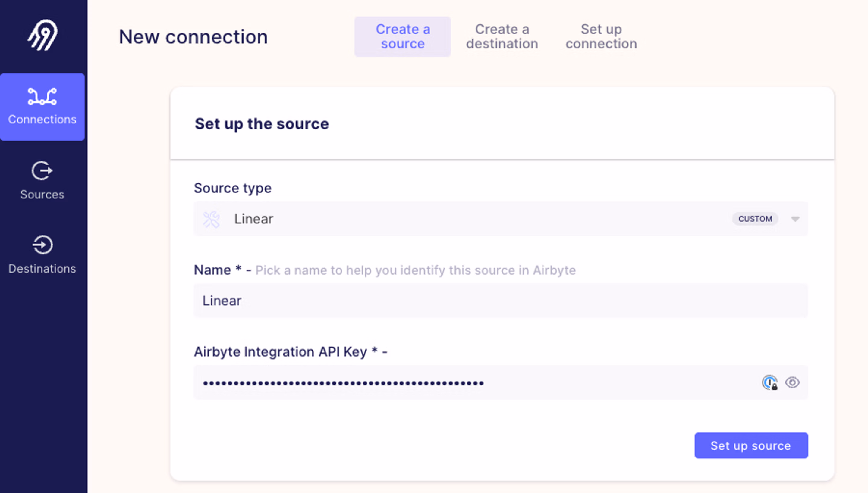Click the Linear connector wrench icon

pyautogui.click(x=211, y=220)
